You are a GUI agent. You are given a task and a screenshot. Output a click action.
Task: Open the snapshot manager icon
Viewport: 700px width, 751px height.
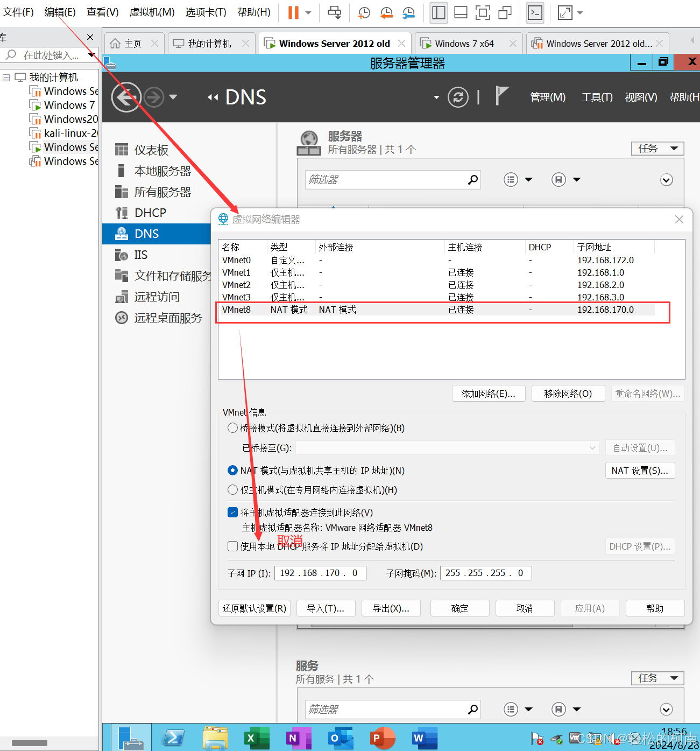coord(408,12)
